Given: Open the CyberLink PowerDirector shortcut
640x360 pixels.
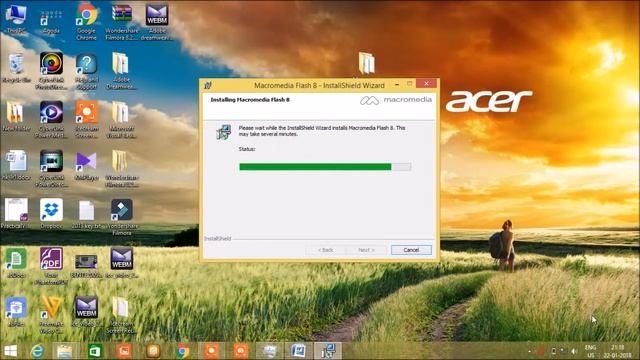Looking at the screenshot, I should pyautogui.click(x=51, y=169).
